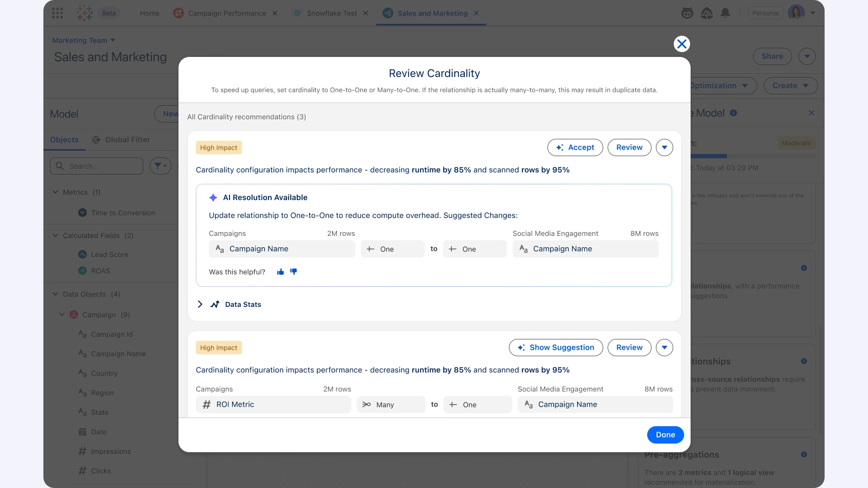
Task: Click Review on the first recommendation
Action: (629, 147)
